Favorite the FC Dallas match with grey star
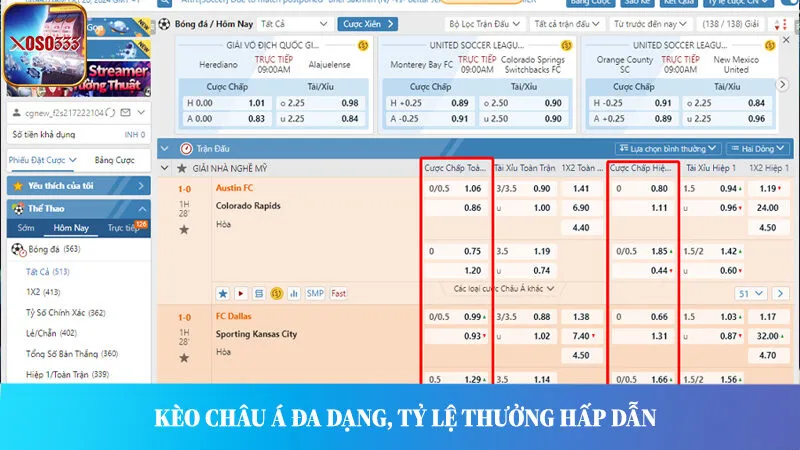Viewport: 800px width, 450px height. (x=184, y=358)
